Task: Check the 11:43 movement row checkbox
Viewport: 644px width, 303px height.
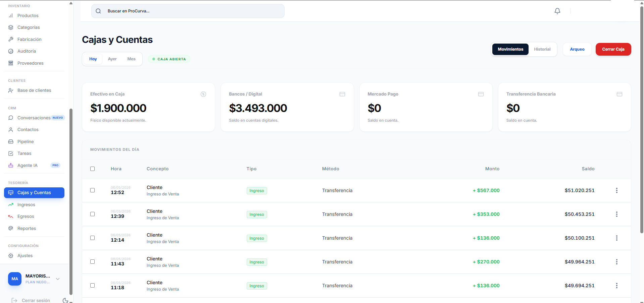Action: tap(93, 262)
